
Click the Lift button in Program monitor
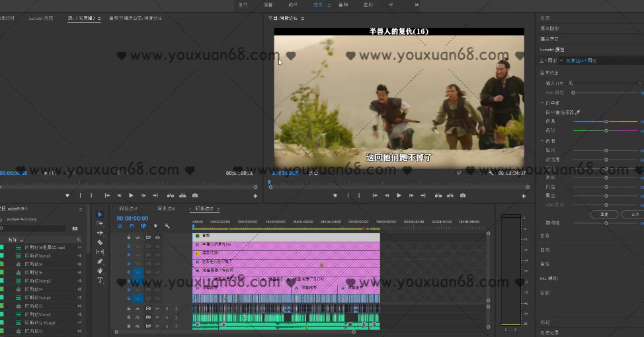coord(438,196)
